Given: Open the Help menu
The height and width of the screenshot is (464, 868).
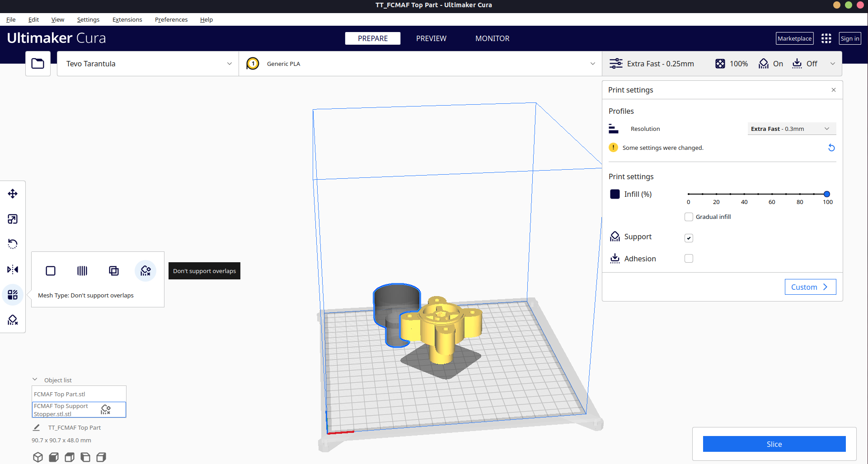Looking at the screenshot, I should pyautogui.click(x=206, y=19).
